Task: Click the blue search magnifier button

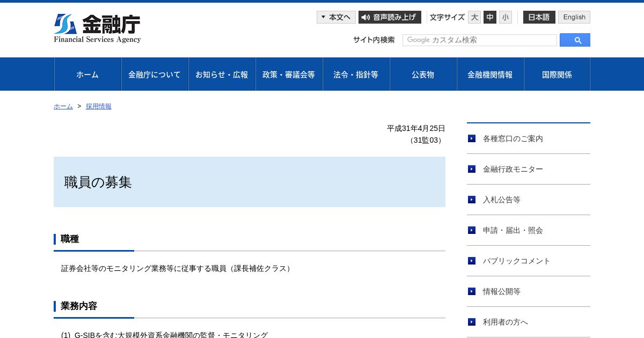Action: tap(575, 40)
